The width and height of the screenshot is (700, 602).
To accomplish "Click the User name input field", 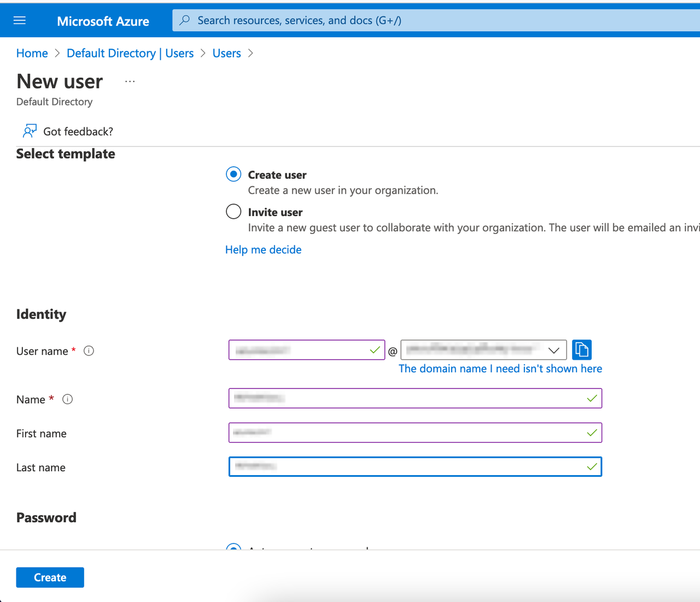I will click(307, 350).
